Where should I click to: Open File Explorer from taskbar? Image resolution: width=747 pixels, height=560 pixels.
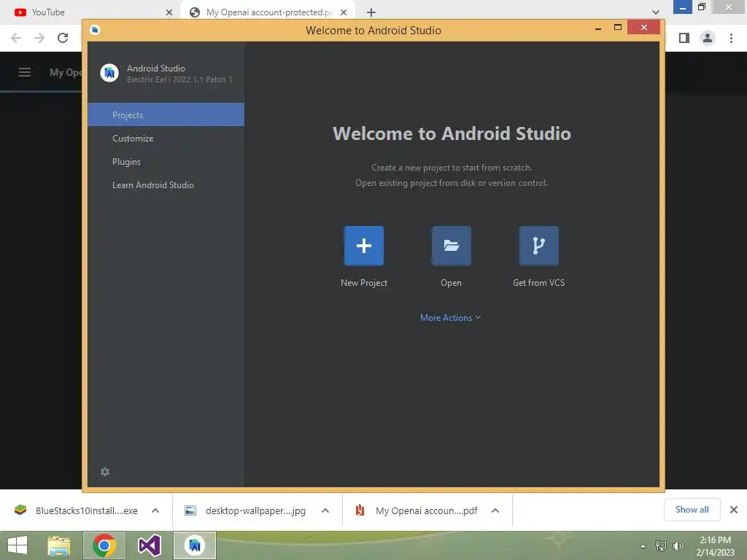pos(58,545)
